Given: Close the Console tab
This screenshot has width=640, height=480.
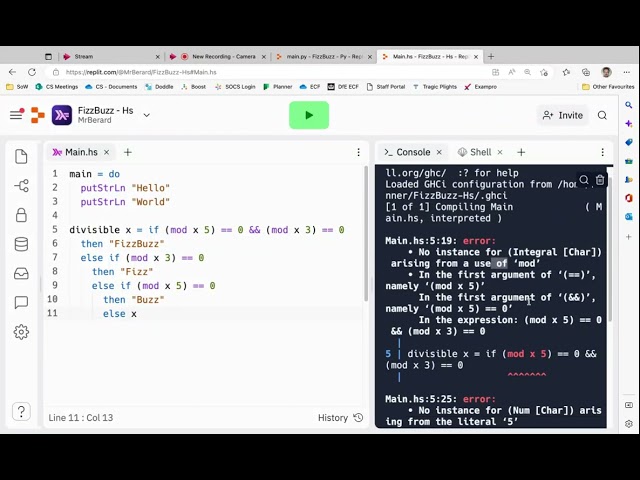Looking at the screenshot, I should tap(439, 152).
